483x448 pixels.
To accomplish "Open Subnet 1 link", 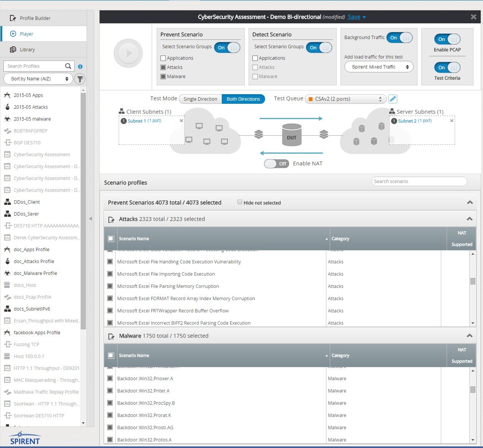I will [x=137, y=121].
